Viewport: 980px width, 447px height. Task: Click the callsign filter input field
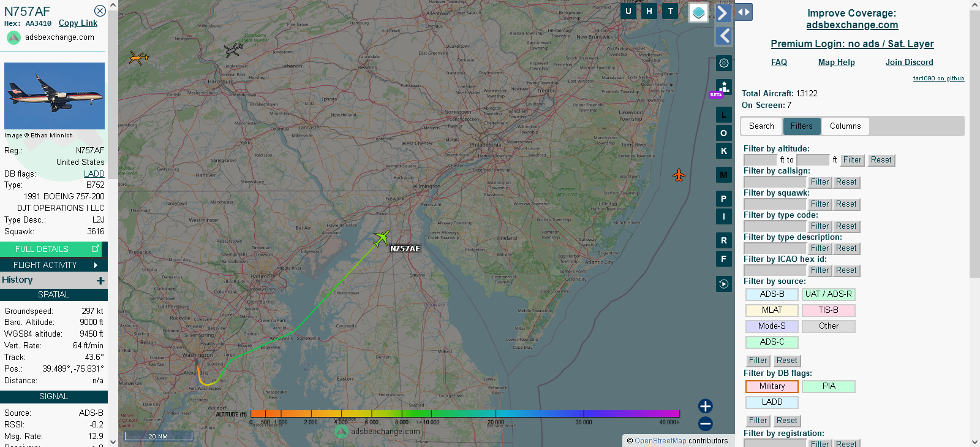[x=775, y=182]
